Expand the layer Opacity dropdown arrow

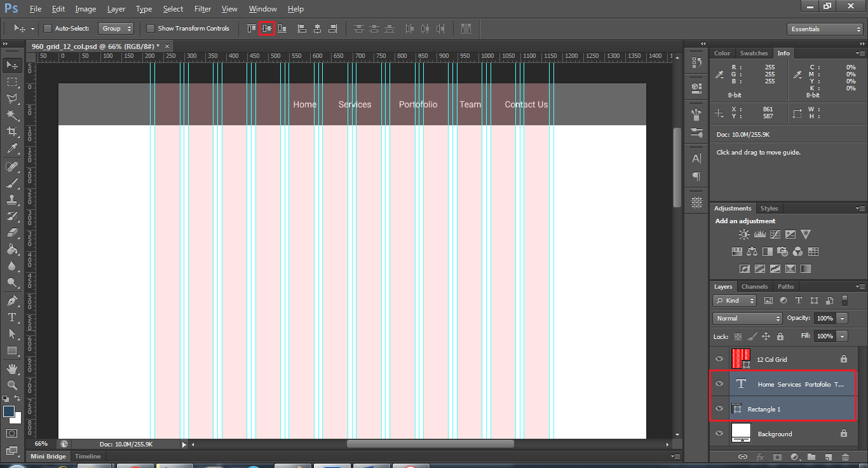[x=843, y=318]
